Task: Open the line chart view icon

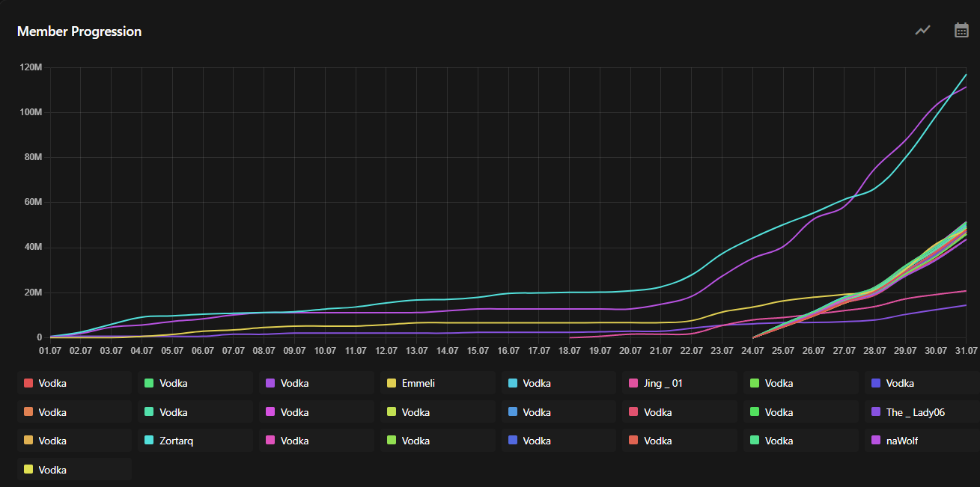Action: [x=922, y=31]
